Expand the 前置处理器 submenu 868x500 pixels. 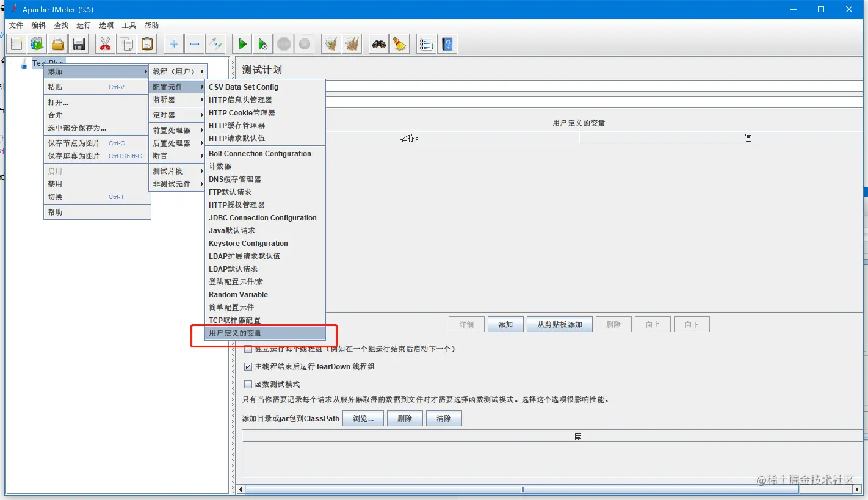tap(178, 130)
